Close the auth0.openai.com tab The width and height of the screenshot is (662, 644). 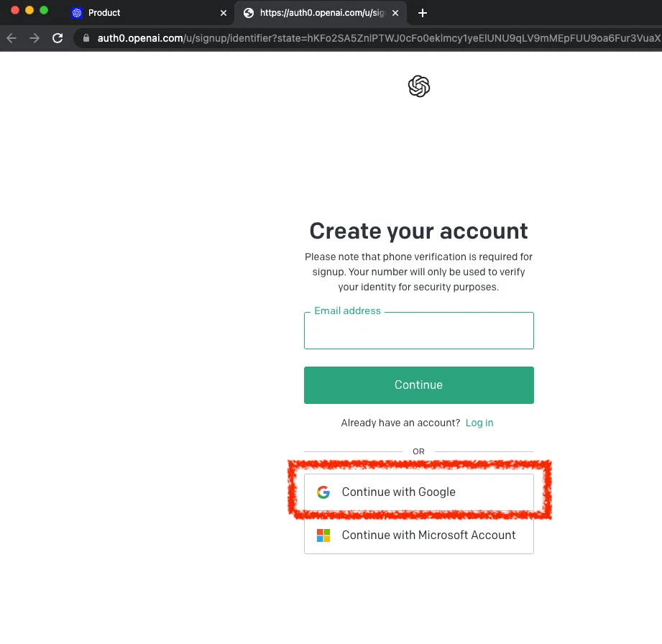tap(395, 13)
